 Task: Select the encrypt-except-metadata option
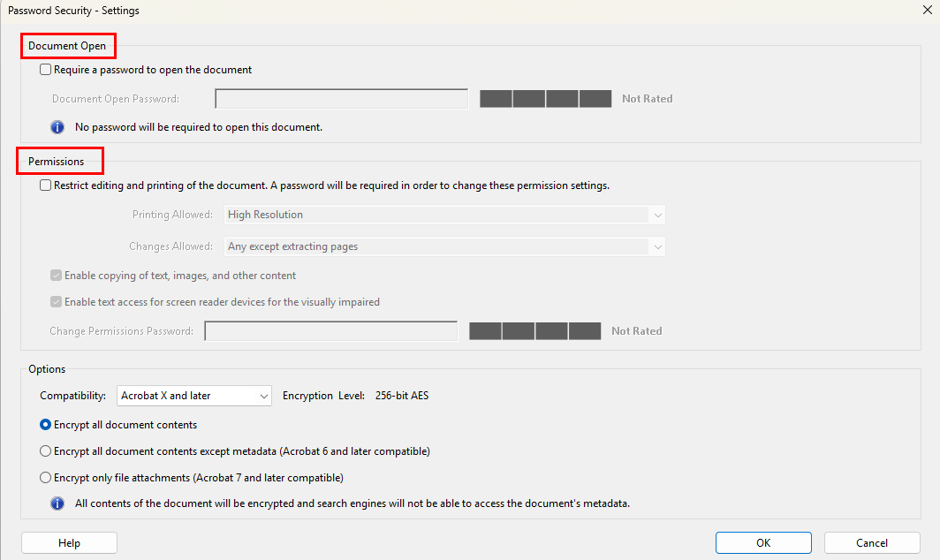click(44, 450)
